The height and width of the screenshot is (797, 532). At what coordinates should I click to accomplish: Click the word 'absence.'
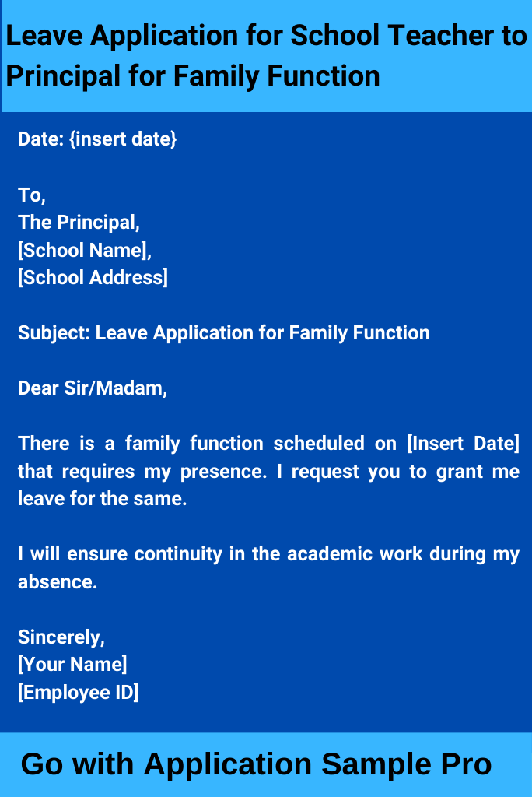click(58, 582)
